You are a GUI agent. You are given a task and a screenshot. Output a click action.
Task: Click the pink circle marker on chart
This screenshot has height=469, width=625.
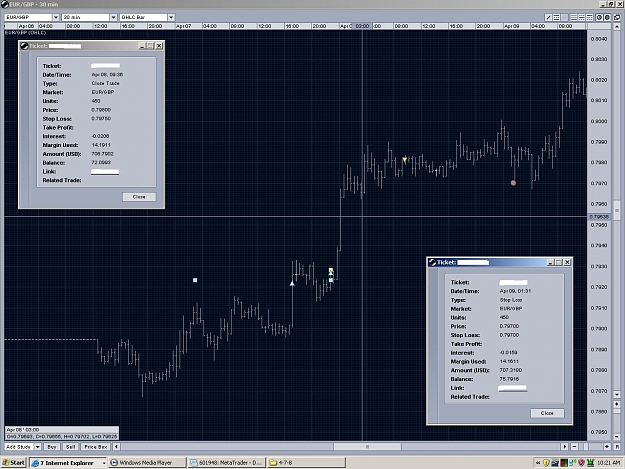tap(513, 183)
